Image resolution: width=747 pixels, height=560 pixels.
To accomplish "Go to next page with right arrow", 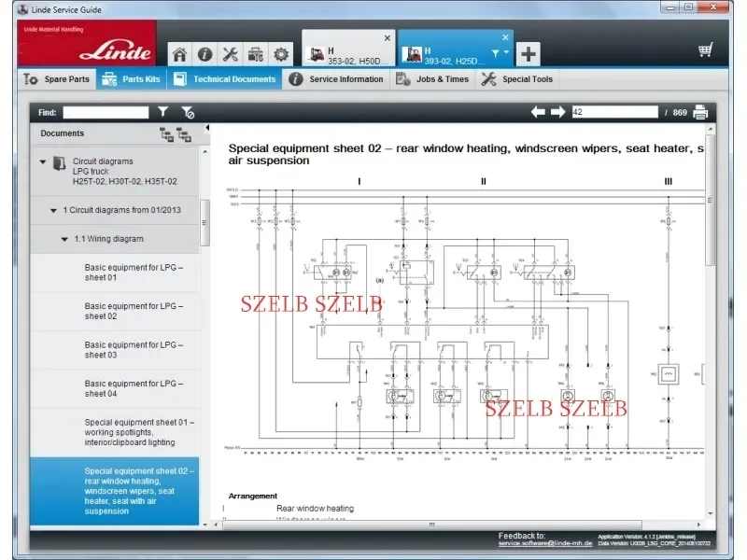I will [x=557, y=112].
